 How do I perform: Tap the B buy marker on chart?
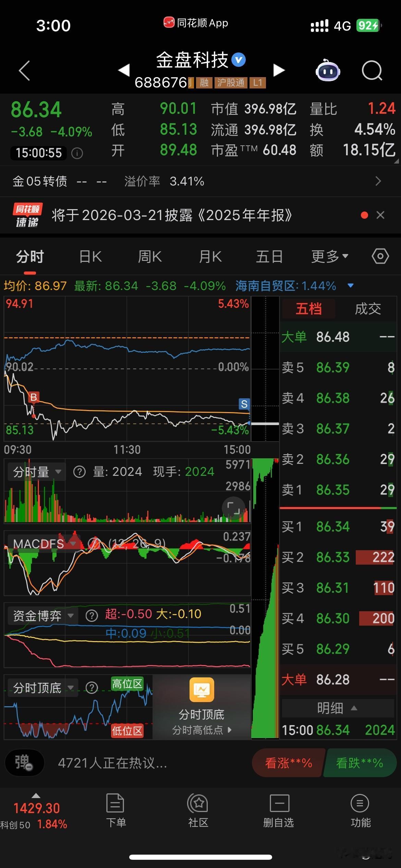[x=34, y=397]
